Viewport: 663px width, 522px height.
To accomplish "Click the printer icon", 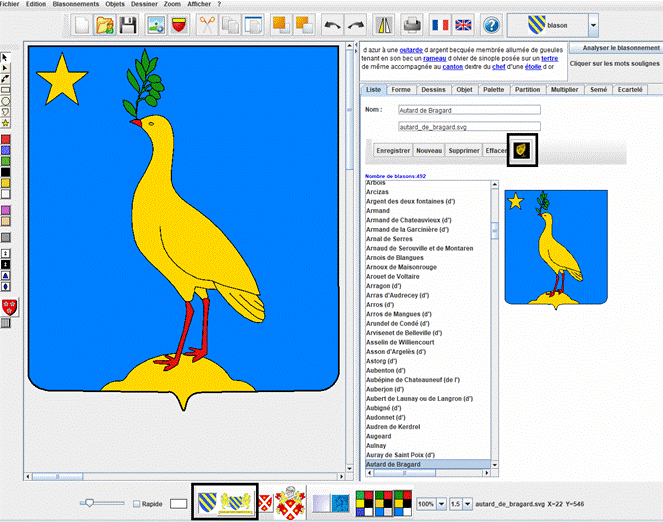I will (412, 24).
